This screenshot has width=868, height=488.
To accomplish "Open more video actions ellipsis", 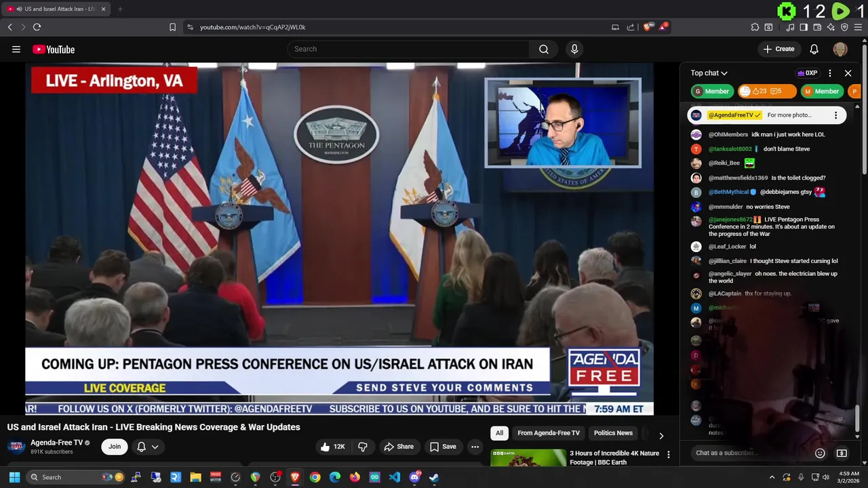I will tap(475, 447).
